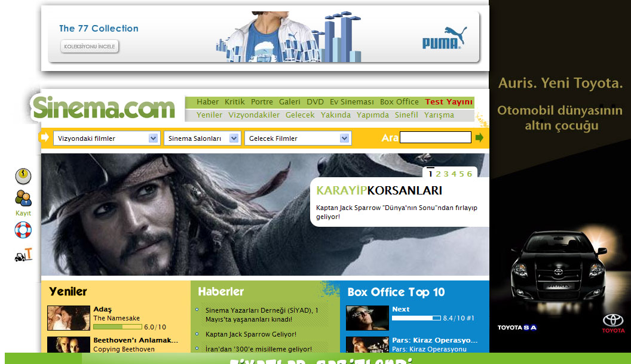Open Ev Sineması section
This screenshot has height=364, width=631.
[x=352, y=102]
